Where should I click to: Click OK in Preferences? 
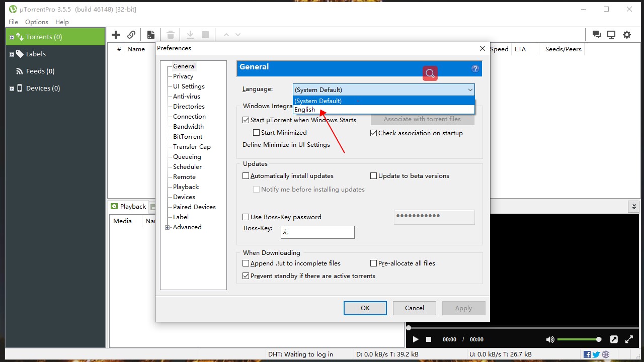(x=365, y=308)
